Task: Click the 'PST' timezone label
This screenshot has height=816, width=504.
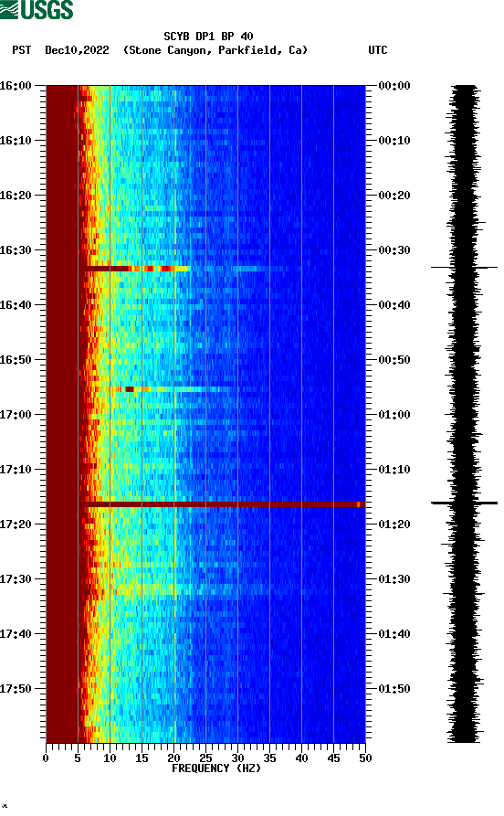Action: coord(21,50)
